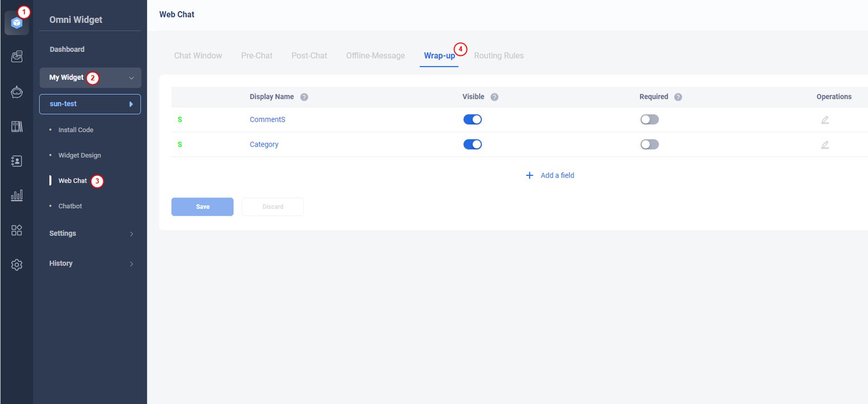868x404 pixels.
Task: Disable Visible toggle for Category row
Action: [x=472, y=144]
